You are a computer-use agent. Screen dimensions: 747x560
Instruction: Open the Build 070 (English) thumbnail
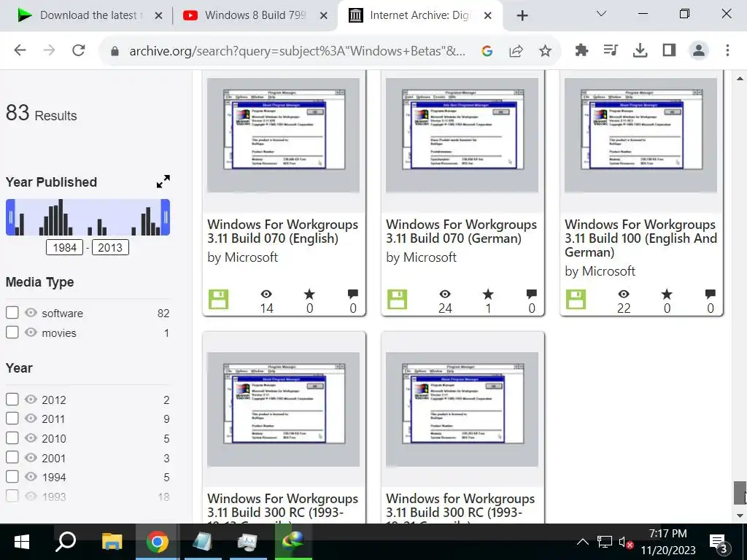284,135
